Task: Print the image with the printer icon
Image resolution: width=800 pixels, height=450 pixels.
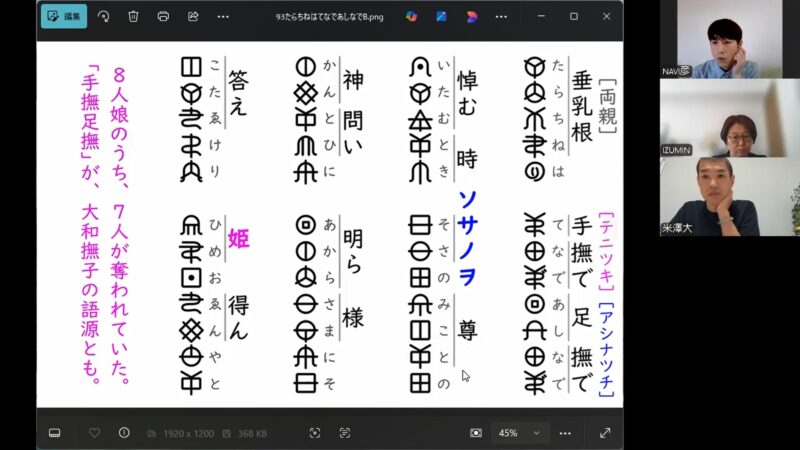Action: click(x=163, y=16)
